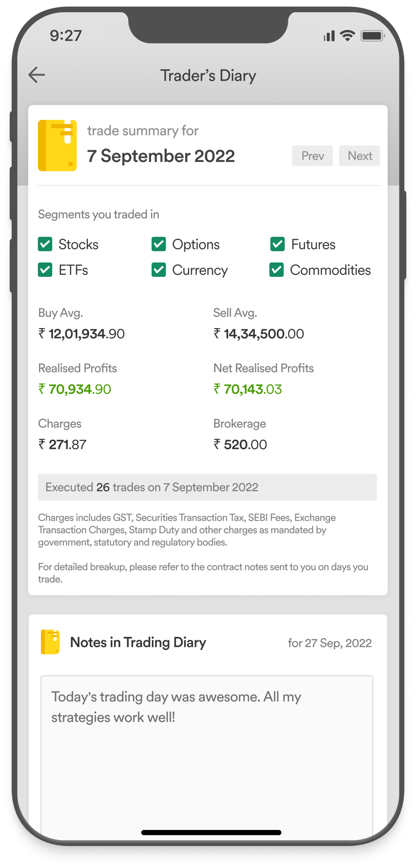The width and height of the screenshot is (416, 868).
Task: Uncheck the Commodities segment checkbox
Action: [277, 270]
